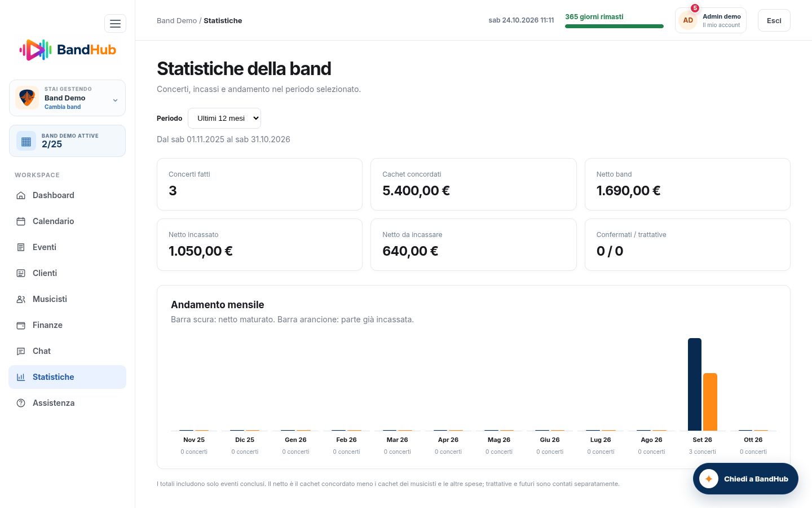812x508 pixels.
Task: Click the Esci logout button
Action: point(774,20)
